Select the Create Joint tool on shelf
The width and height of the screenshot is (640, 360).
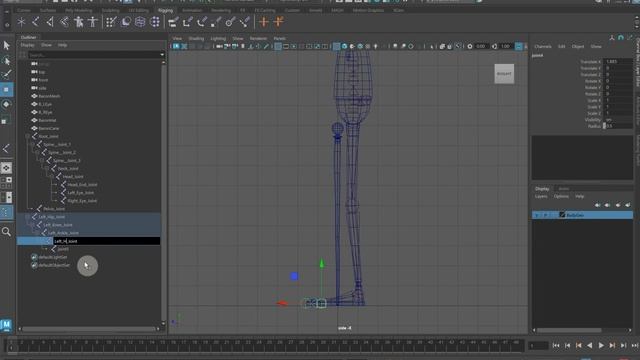(x=36, y=22)
